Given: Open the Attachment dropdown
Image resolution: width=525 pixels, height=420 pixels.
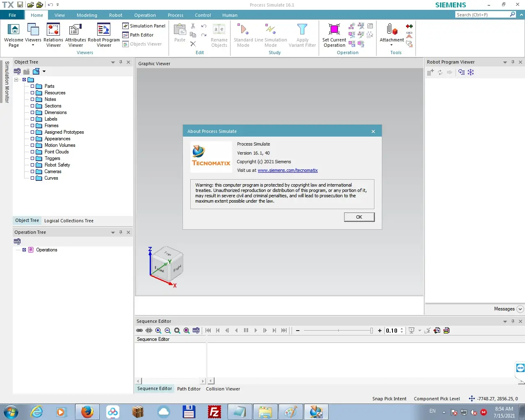Looking at the screenshot, I should 392,45.
